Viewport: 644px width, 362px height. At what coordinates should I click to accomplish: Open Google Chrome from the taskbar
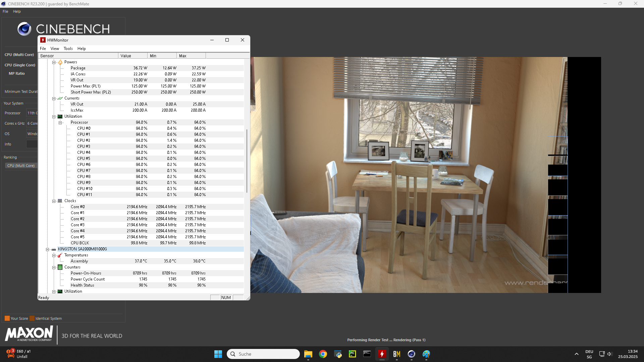[x=323, y=354]
